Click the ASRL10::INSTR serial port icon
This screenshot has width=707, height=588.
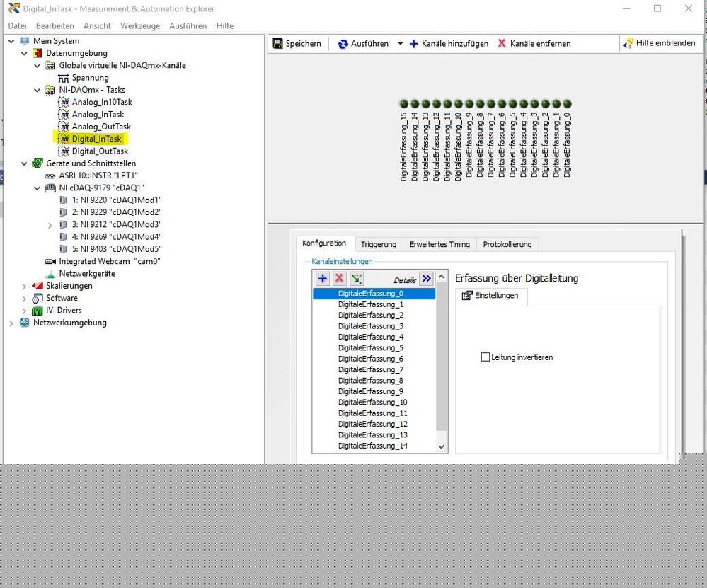[x=50, y=176]
